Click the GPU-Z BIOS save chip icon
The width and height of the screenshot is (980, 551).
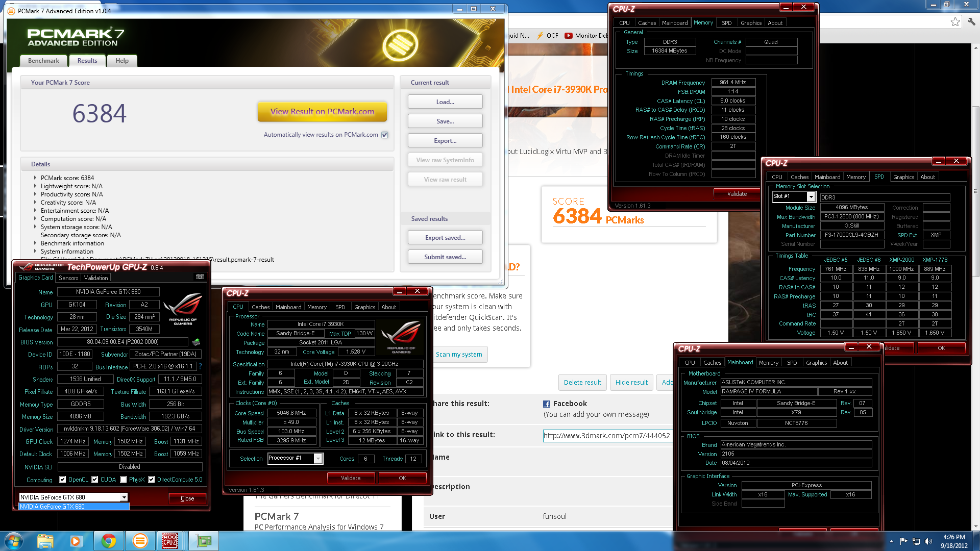point(196,342)
